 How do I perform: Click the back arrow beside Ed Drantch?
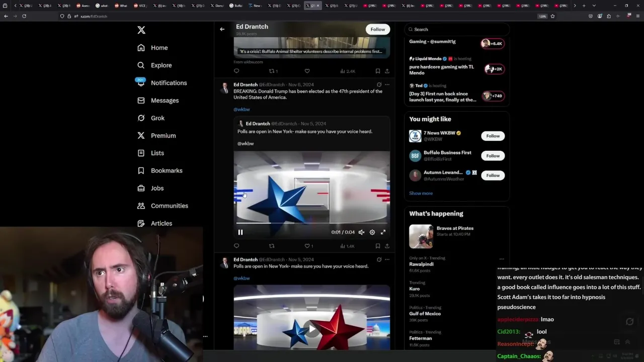coord(222,29)
